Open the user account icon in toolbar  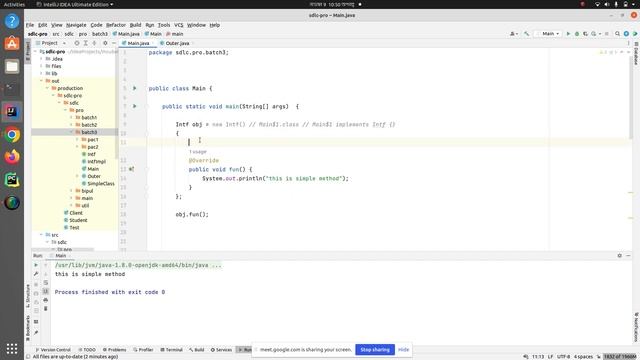[513, 34]
